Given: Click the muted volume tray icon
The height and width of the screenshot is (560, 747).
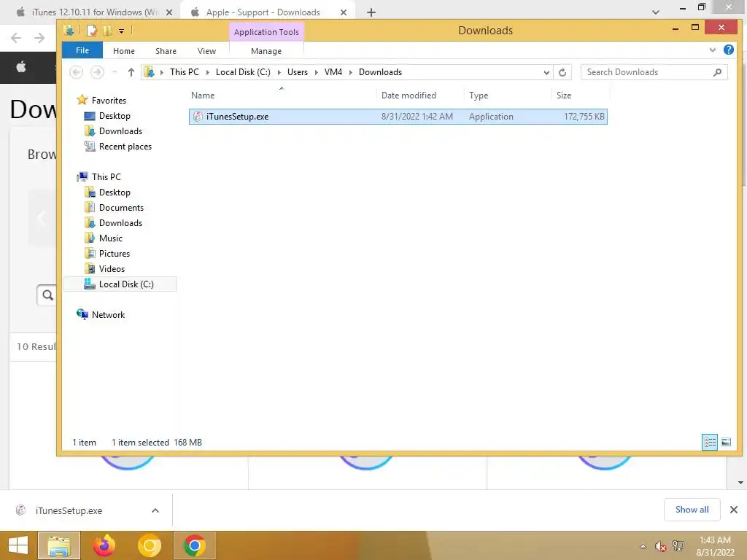Looking at the screenshot, I should (x=660, y=546).
